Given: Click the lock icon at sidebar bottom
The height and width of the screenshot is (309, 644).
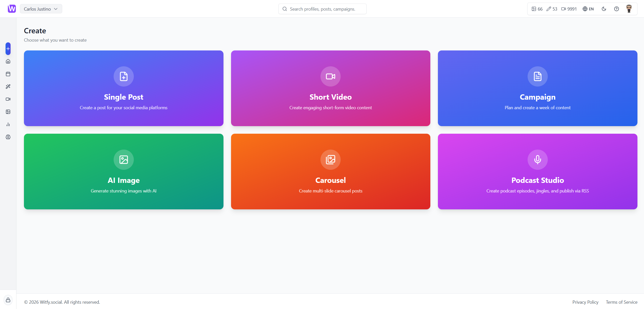Looking at the screenshot, I should 8,300.
